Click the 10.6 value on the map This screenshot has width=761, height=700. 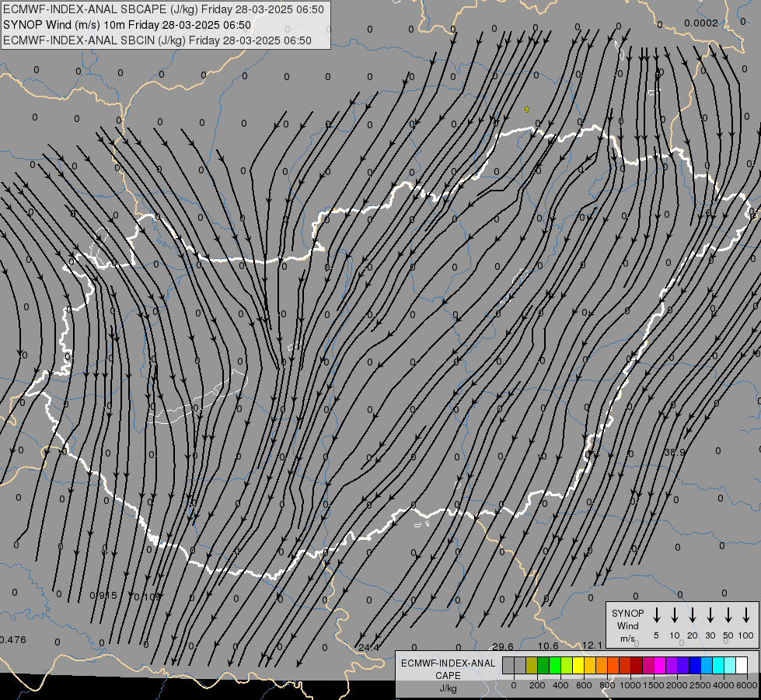[548, 646]
